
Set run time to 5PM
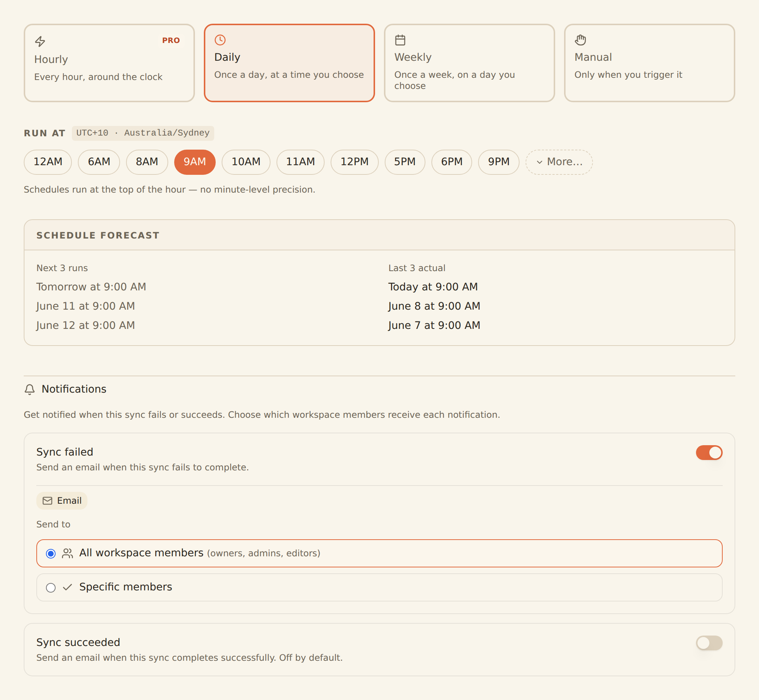click(405, 162)
